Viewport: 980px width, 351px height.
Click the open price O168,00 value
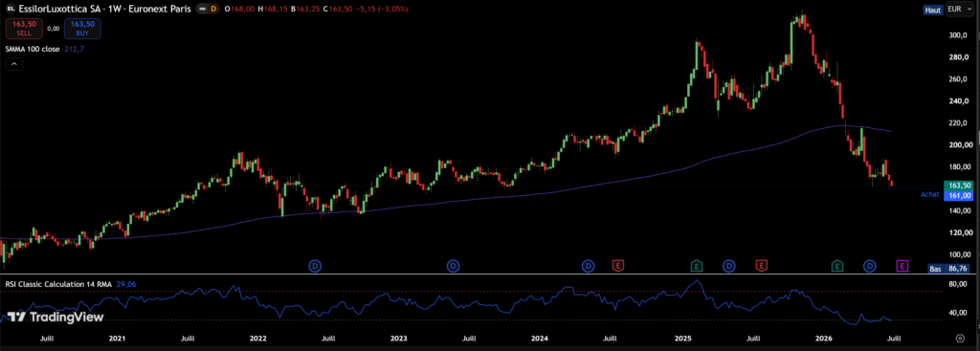pos(239,9)
